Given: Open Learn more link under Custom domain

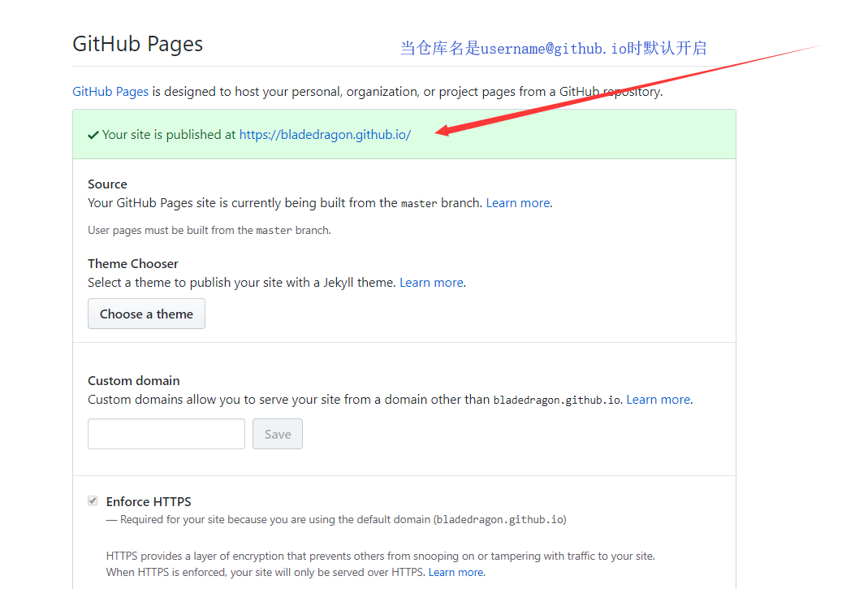Looking at the screenshot, I should click(x=659, y=400).
